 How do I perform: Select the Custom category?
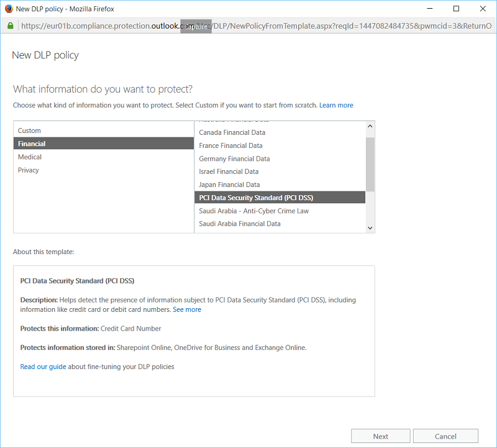click(104, 130)
